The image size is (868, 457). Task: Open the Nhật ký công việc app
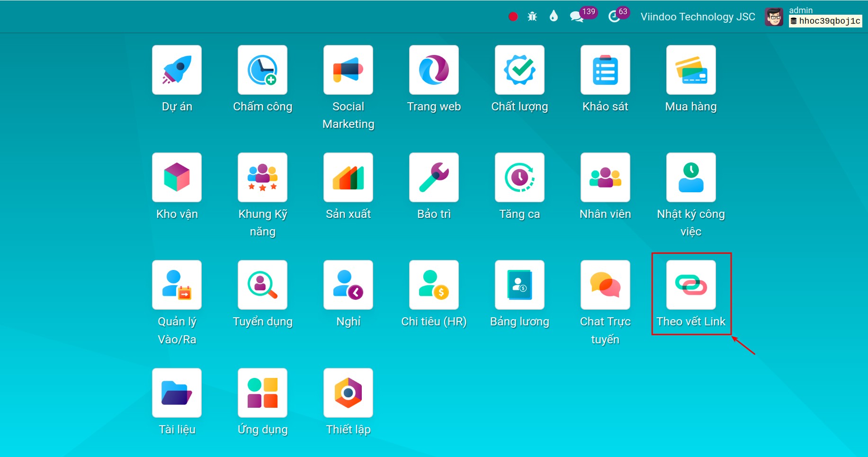(x=691, y=178)
